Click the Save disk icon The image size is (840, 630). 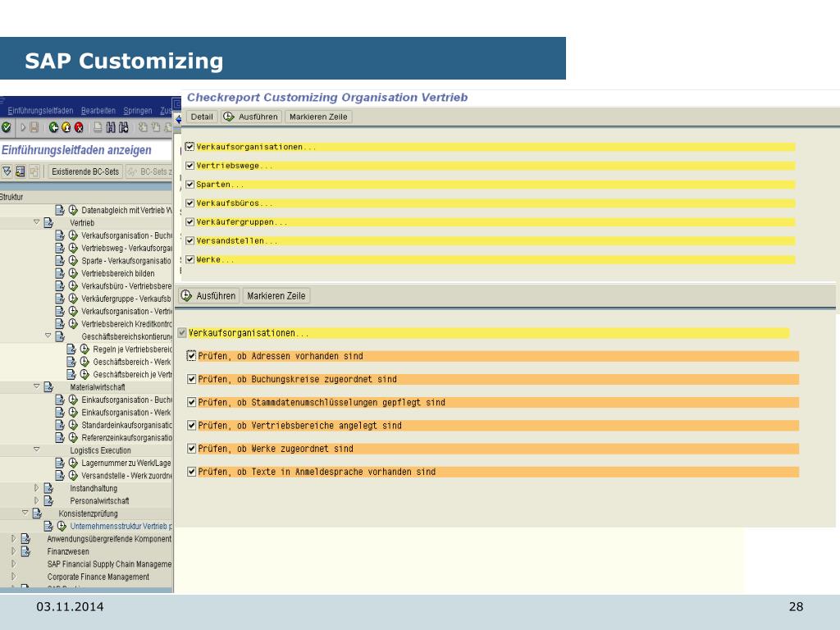34,127
